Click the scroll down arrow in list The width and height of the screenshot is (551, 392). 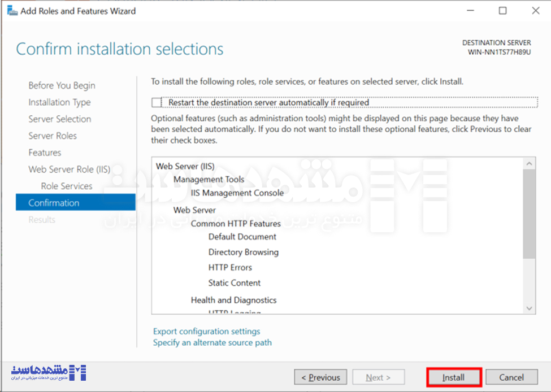coord(529,308)
